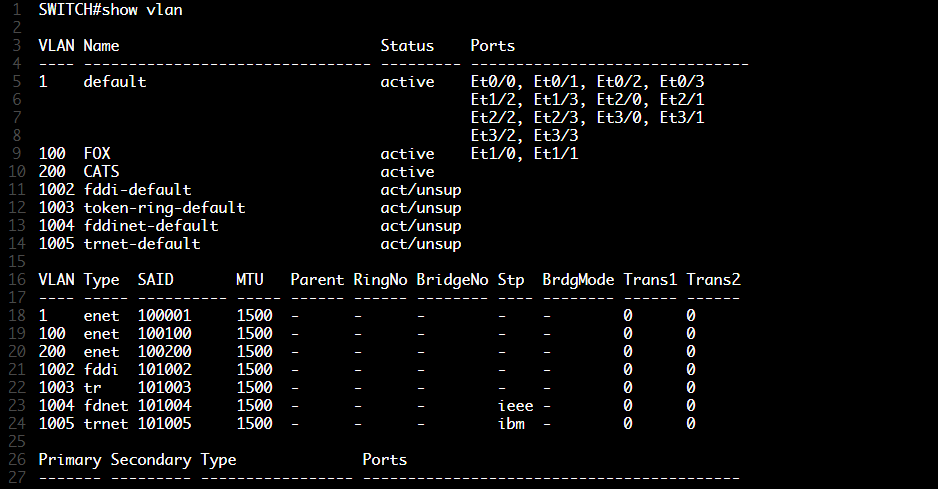The height and width of the screenshot is (489, 938).
Task: Select the 'Status' column header
Action: 407,46
